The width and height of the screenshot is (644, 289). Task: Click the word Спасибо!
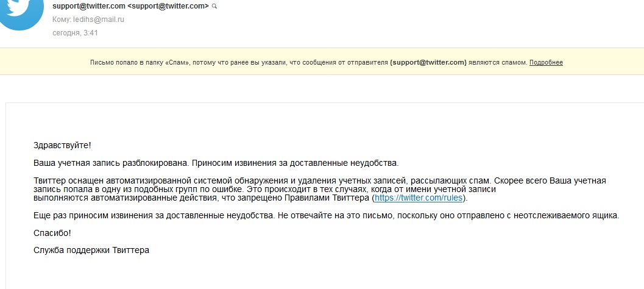52,233
